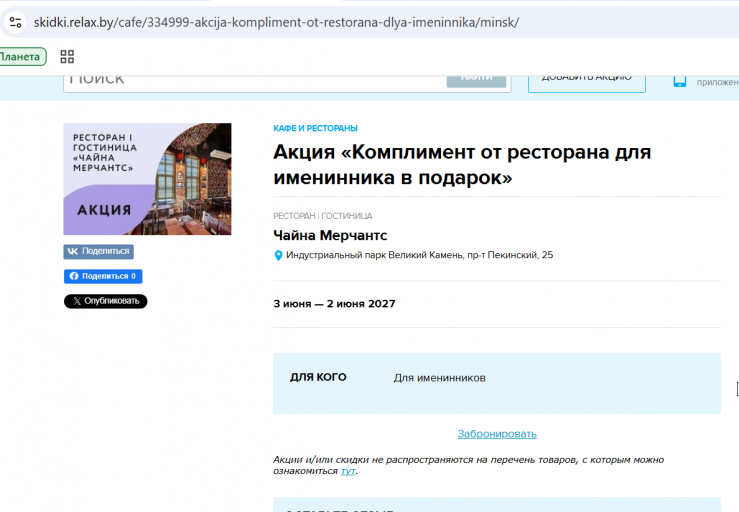
Task: Share via the Facebook Поделиться button
Action: [103, 276]
